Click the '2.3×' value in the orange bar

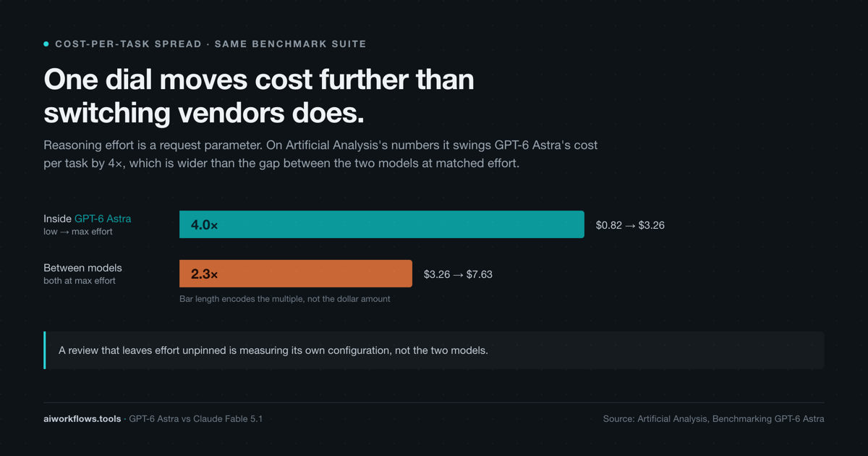click(x=205, y=274)
